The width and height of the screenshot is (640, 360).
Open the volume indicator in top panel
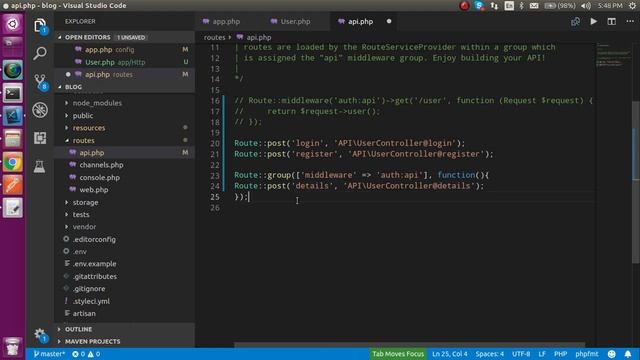(586, 6)
